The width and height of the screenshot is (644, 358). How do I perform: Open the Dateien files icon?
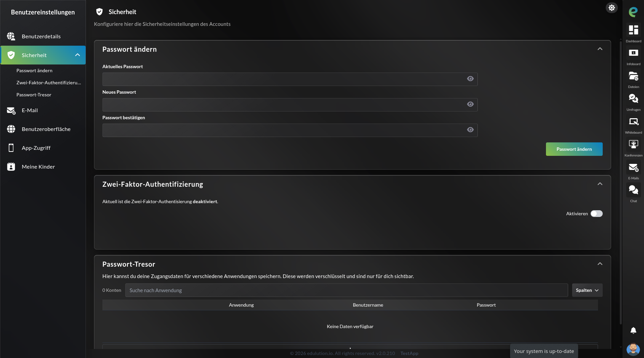tap(633, 76)
